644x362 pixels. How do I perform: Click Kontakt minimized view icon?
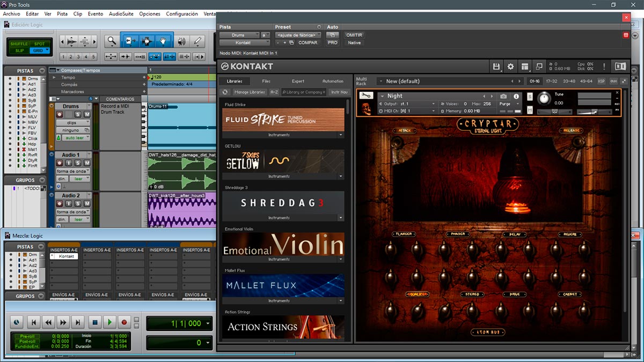(539, 67)
